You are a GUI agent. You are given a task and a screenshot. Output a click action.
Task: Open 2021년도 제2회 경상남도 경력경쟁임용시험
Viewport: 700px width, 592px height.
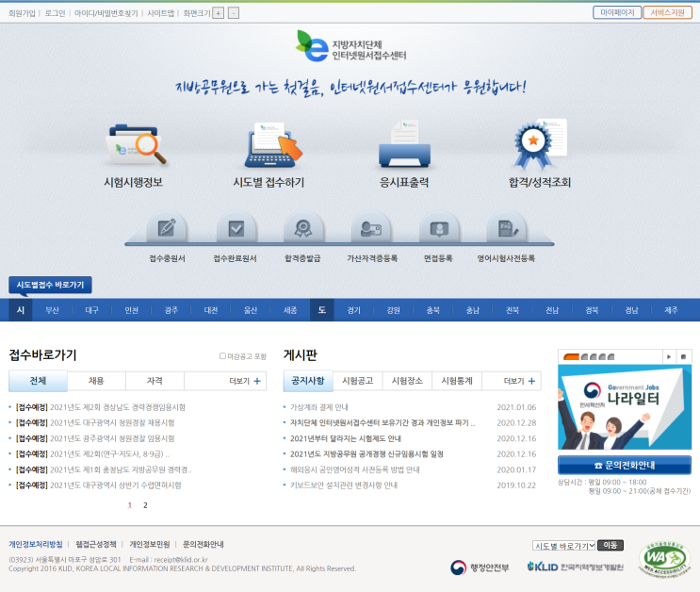click(118, 407)
